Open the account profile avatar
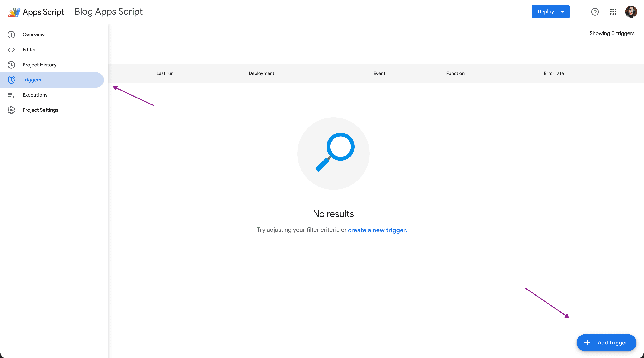The image size is (644, 358). click(631, 12)
